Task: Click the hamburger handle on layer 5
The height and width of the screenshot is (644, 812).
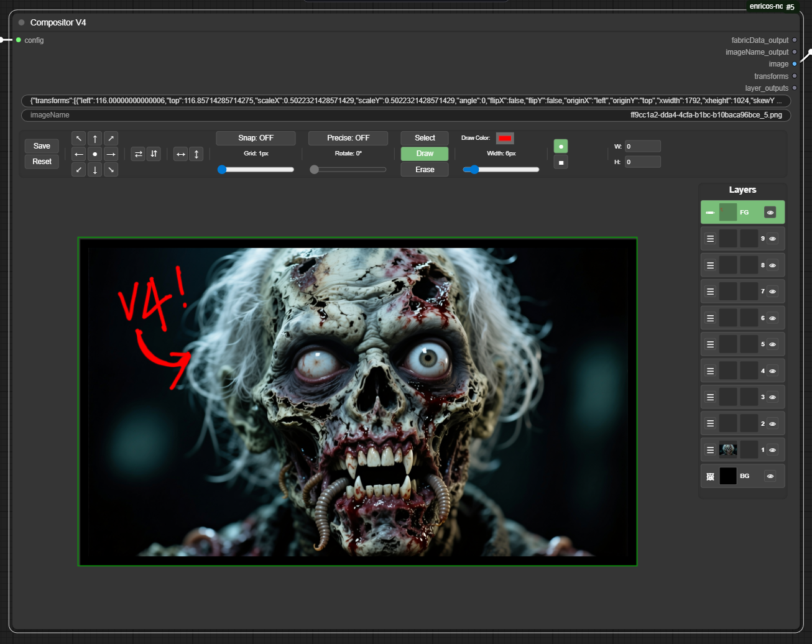Action: point(710,344)
